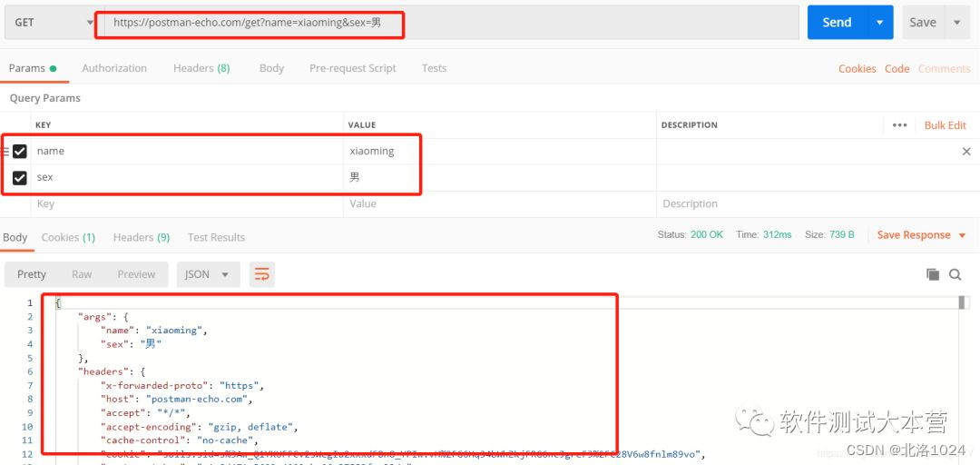Select the Params tab

coord(33,68)
